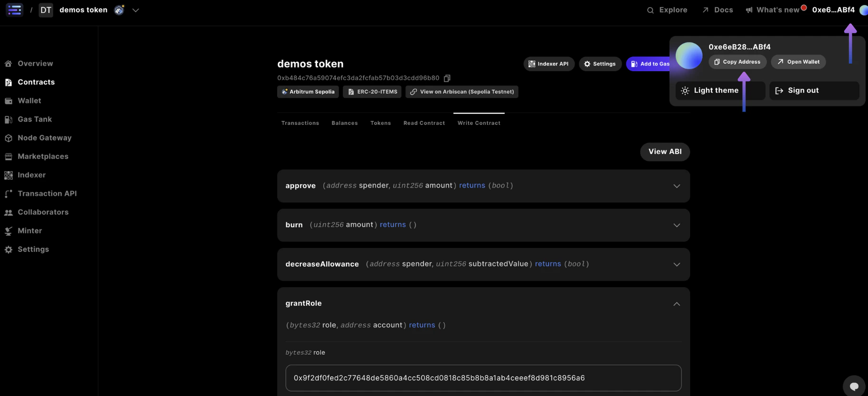Screen dimensions: 868x396
Task: Click the contract address 0xb484c76a...96b80 text
Action: [x=358, y=78]
